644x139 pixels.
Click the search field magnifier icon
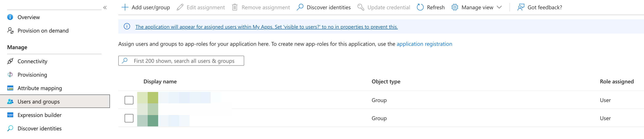click(x=125, y=61)
